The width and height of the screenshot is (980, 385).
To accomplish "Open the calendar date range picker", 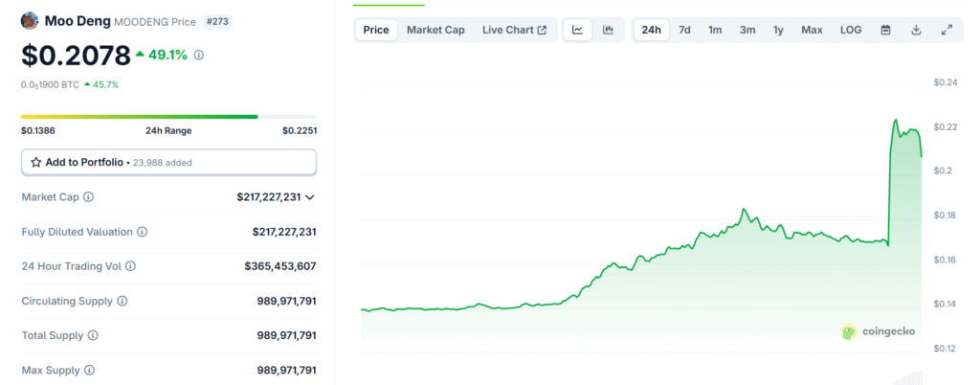I will 885,30.
